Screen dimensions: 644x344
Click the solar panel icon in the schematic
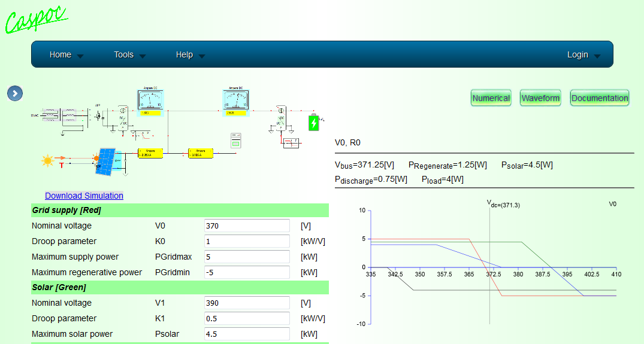coord(108,162)
